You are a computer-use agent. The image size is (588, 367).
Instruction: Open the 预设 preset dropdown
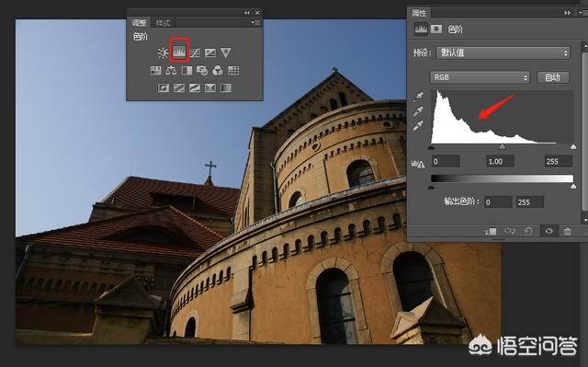pyautogui.click(x=503, y=52)
